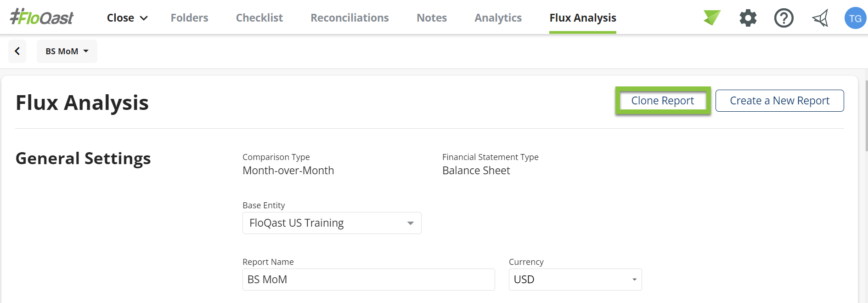Select the Flux Analysis tab
The height and width of the screenshot is (303, 868).
(583, 18)
